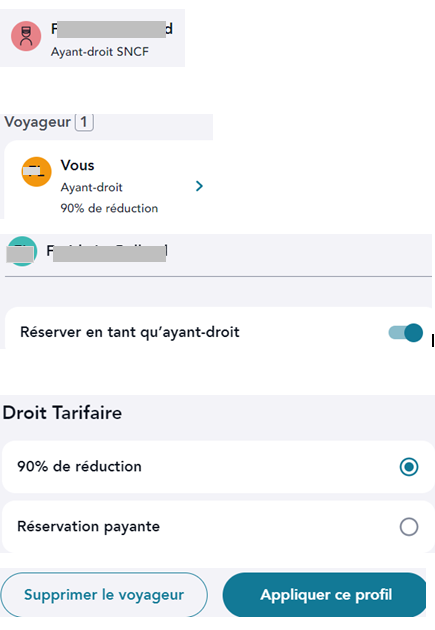The height and width of the screenshot is (630, 435).
Task: Click the orange avatar next to Vous
Action: [36, 172]
